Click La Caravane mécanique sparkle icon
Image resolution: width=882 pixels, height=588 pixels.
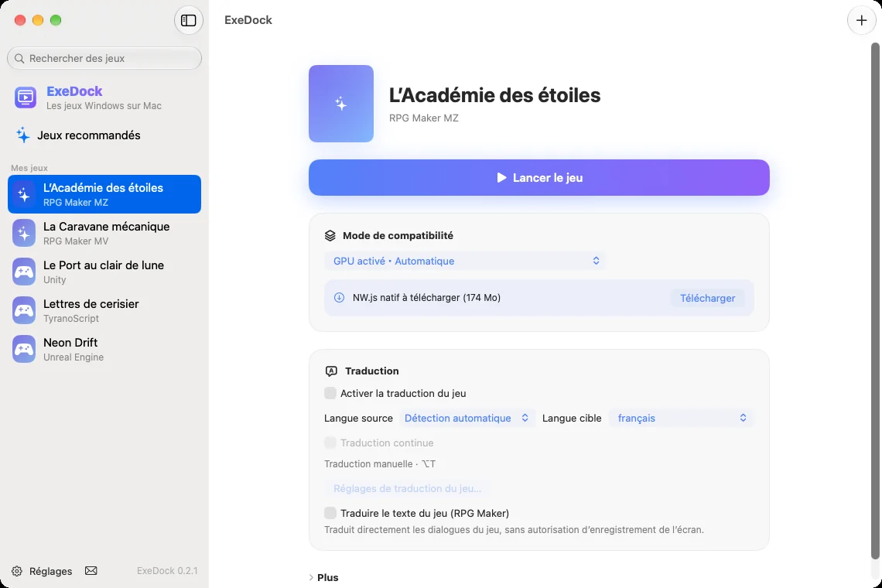point(24,233)
